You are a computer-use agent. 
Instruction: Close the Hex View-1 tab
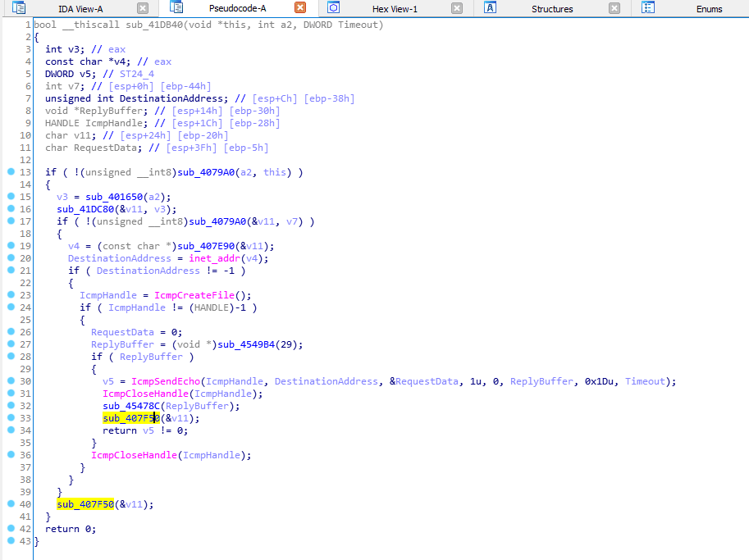click(457, 8)
